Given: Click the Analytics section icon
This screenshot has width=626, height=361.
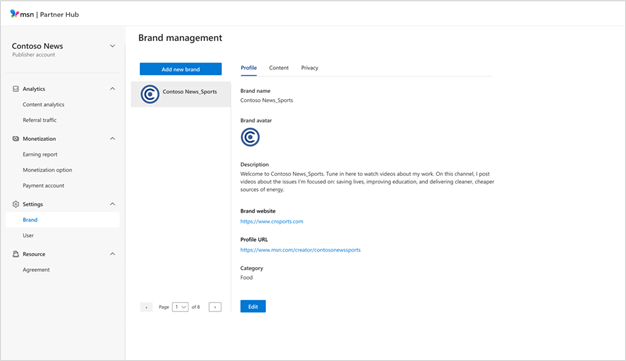Looking at the screenshot, I should 16,89.
